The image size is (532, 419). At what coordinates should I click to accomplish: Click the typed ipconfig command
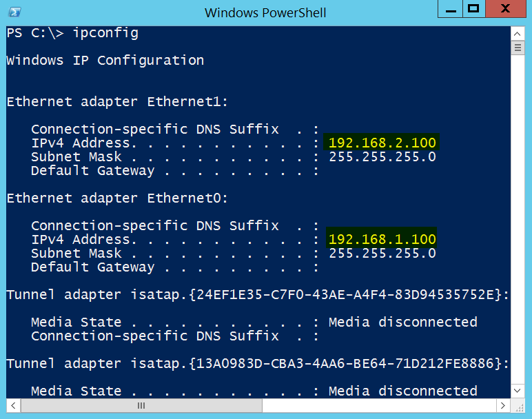(105, 32)
